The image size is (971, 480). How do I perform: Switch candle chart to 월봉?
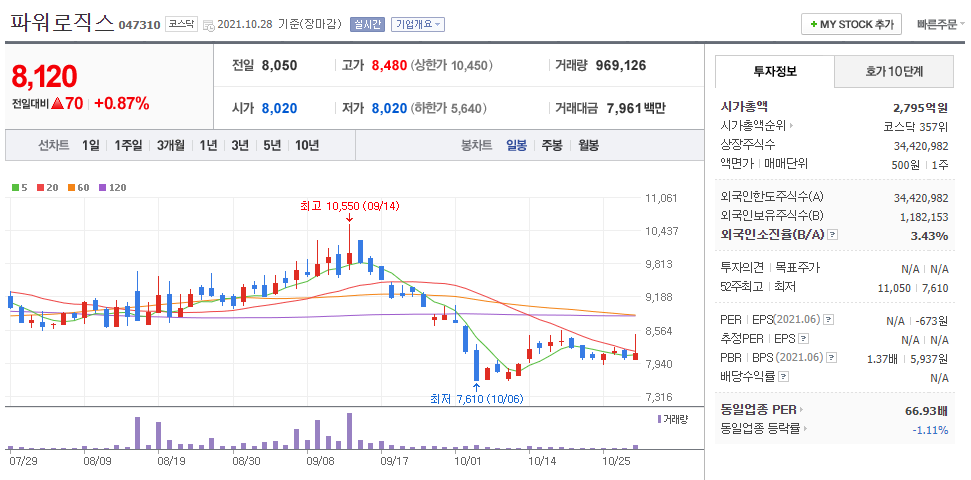pyautogui.click(x=589, y=146)
